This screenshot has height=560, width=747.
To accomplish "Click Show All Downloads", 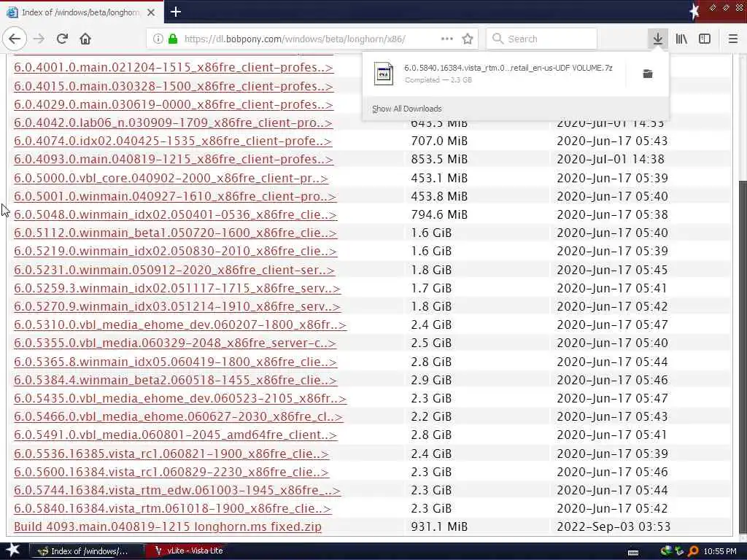I will tap(406, 109).
